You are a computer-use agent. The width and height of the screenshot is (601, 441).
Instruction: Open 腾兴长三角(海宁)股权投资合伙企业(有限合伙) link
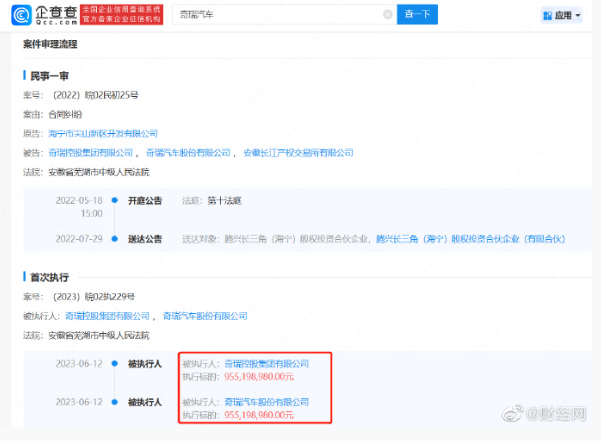point(470,239)
